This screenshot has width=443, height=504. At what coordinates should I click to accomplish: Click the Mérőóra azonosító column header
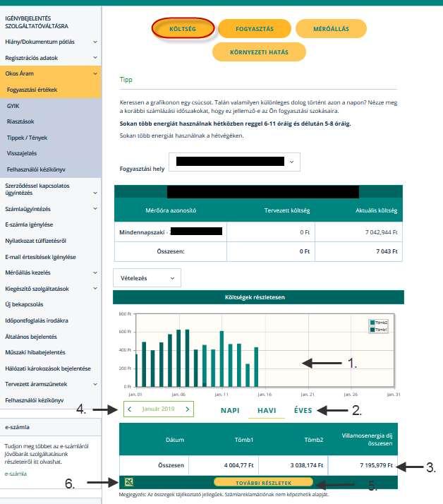coord(171,210)
